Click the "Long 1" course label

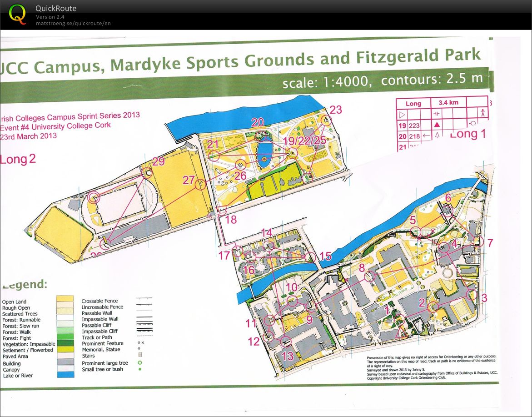coord(468,134)
